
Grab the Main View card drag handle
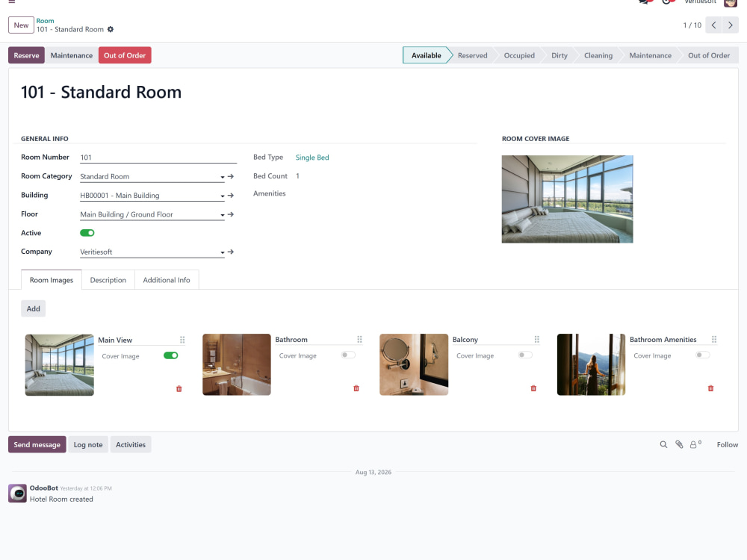click(x=182, y=340)
